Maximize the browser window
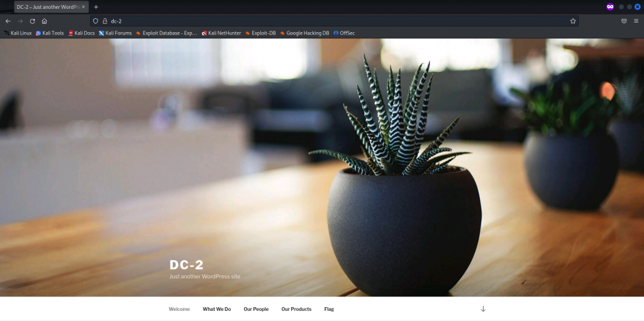 pos(629,6)
